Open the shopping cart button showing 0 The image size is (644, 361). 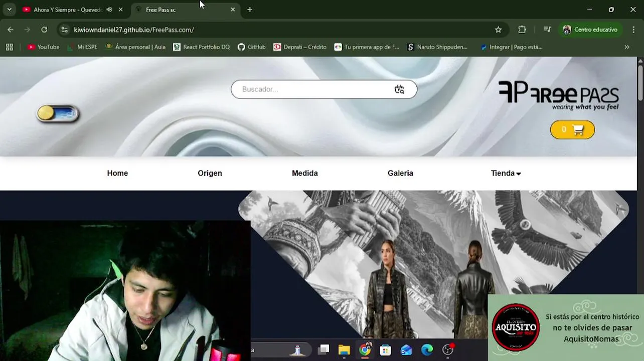point(572,130)
